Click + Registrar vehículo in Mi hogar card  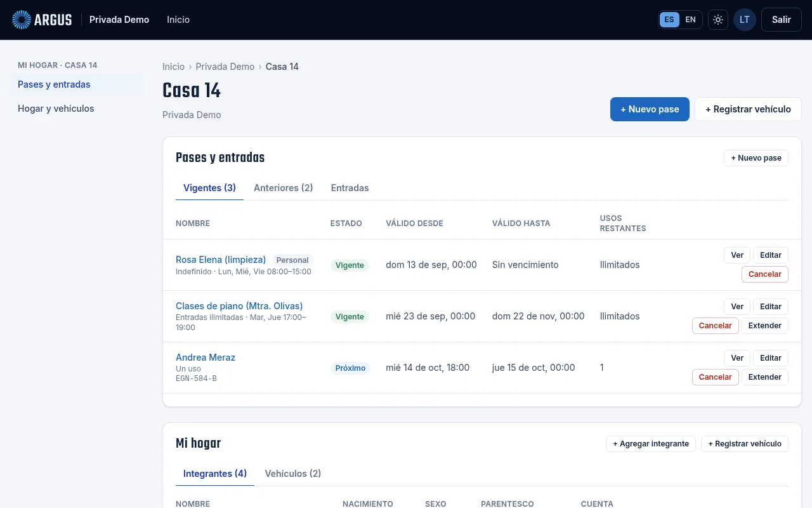click(745, 444)
